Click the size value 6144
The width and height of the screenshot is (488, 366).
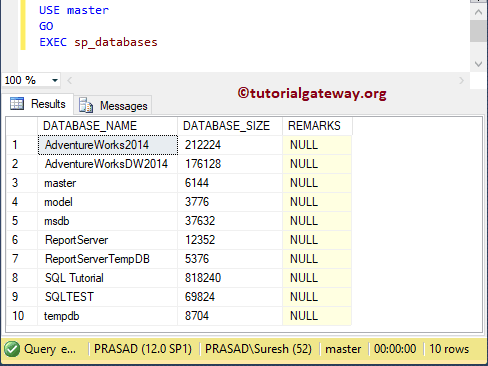(197, 183)
